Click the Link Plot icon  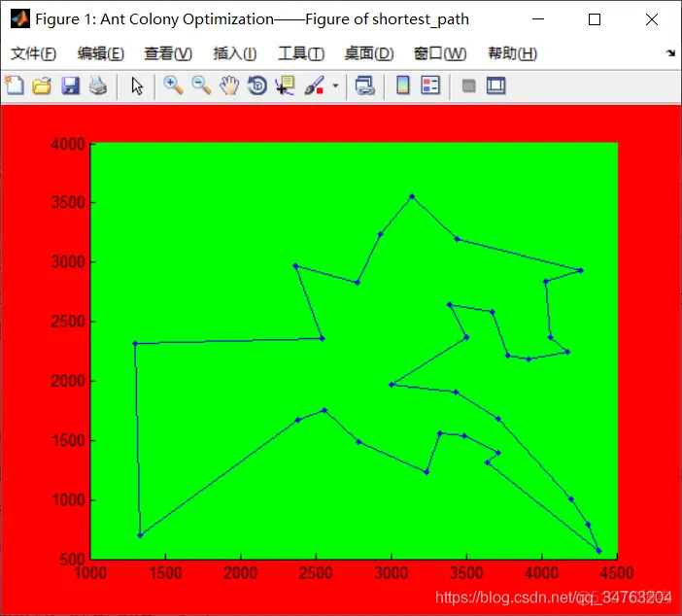[x=365, y=86]
